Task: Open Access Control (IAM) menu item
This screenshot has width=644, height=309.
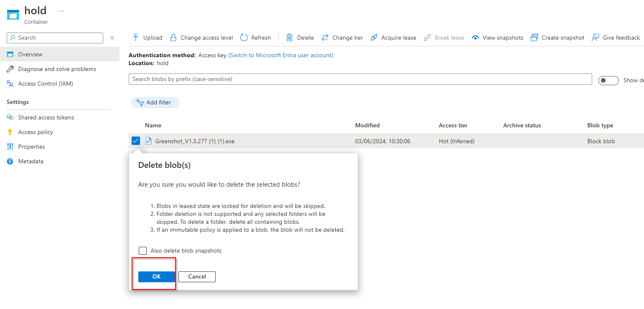Action: click(x=46, y=84)
